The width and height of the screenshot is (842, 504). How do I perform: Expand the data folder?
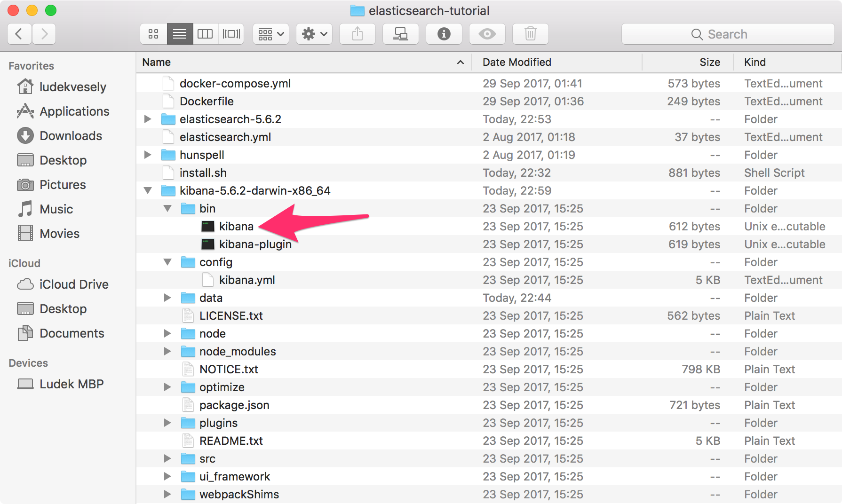[x=167, y=298]
